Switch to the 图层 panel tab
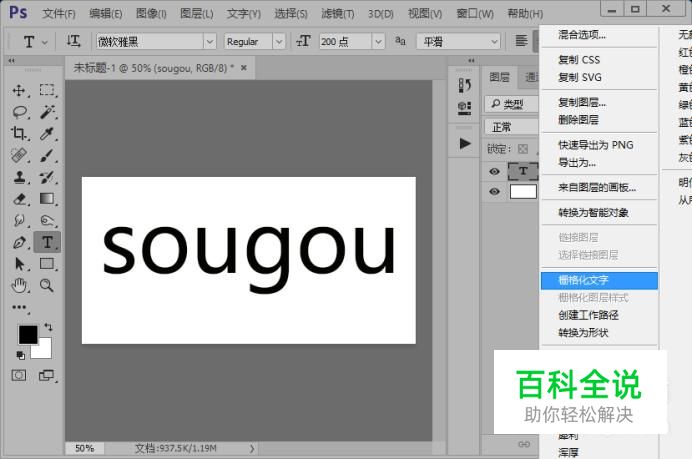 pyautogui.click(x=500, y=77)
